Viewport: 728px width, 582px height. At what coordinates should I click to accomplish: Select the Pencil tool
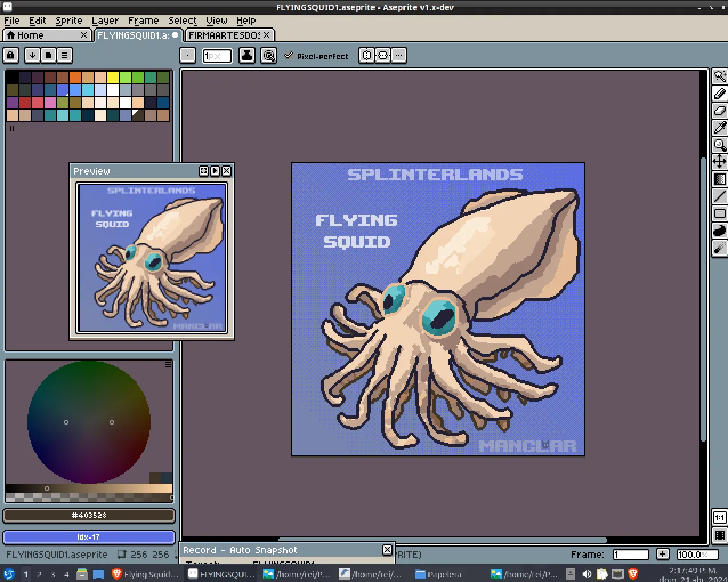tap(720, 94)
